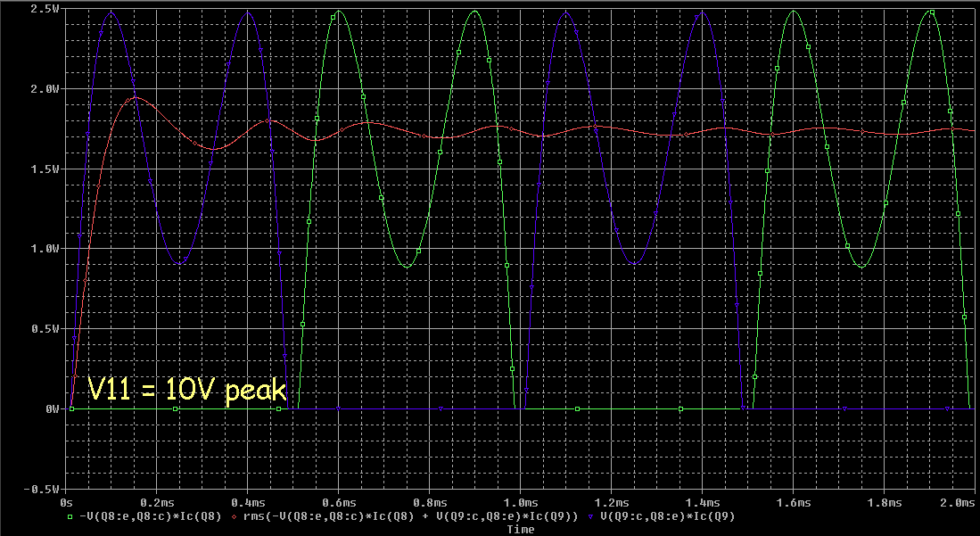This screenshot has height=536, width=980.
Task: Click the 1.2ms x-axis label
Action: [612, 503]
